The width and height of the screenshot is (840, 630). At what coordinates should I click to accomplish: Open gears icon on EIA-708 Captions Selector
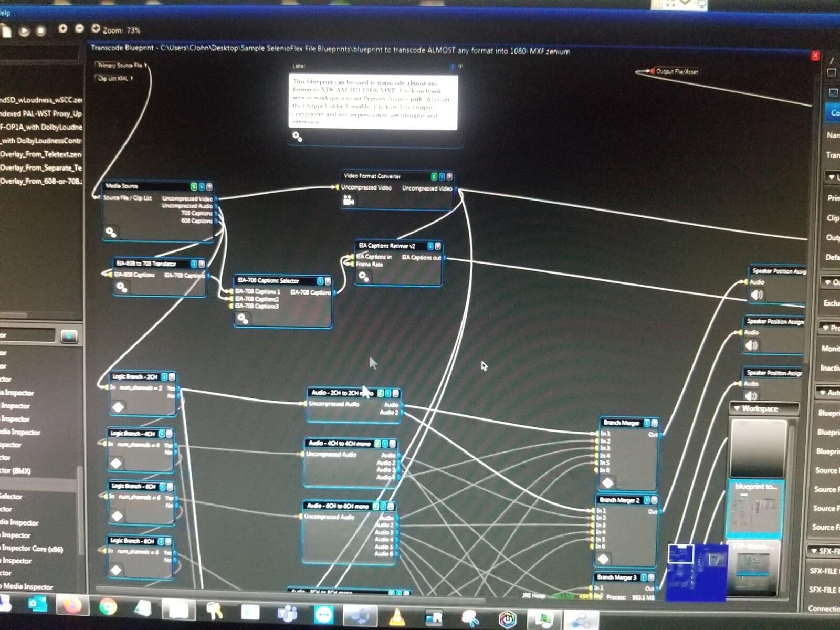point(242,318)
